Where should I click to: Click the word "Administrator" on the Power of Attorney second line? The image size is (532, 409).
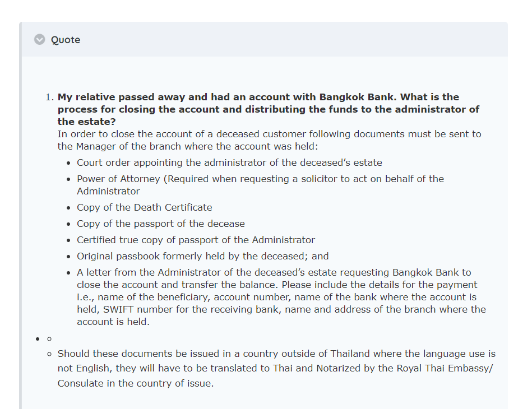click(108, 191)
